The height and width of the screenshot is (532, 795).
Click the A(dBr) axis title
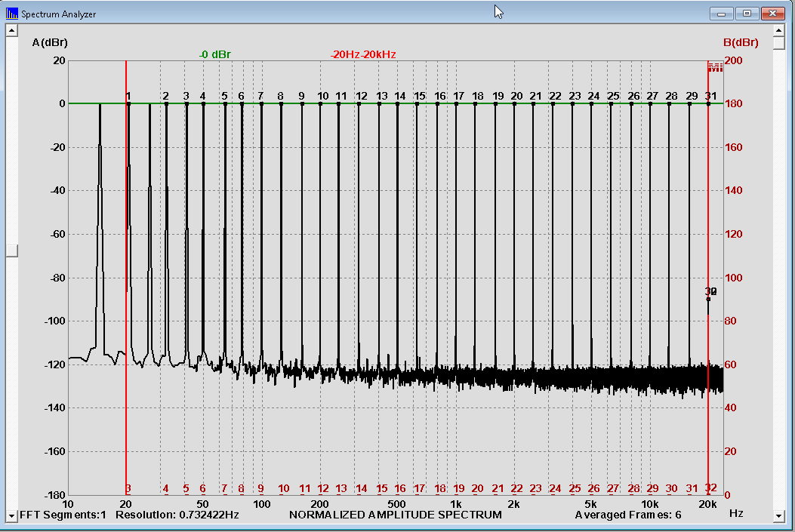50,42
